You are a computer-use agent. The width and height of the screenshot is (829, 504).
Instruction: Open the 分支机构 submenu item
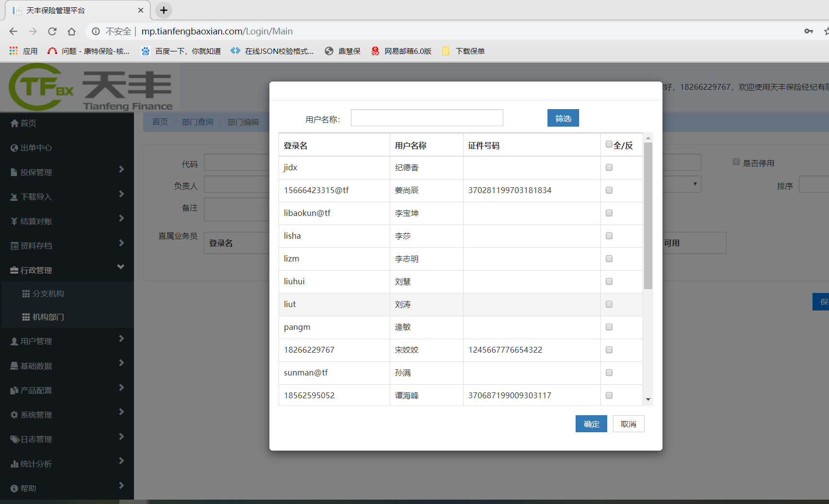pyautogui.click(x=48, y=293)
